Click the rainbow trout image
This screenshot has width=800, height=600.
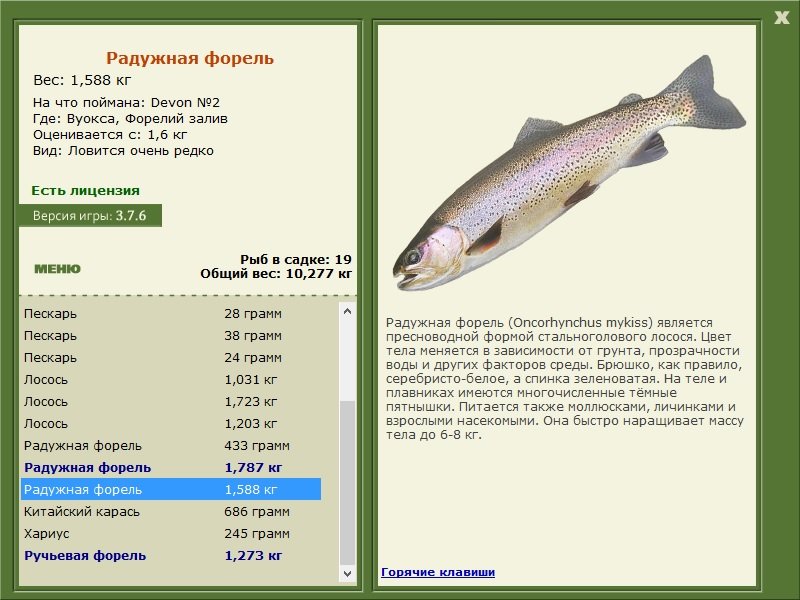pos(569,173)
